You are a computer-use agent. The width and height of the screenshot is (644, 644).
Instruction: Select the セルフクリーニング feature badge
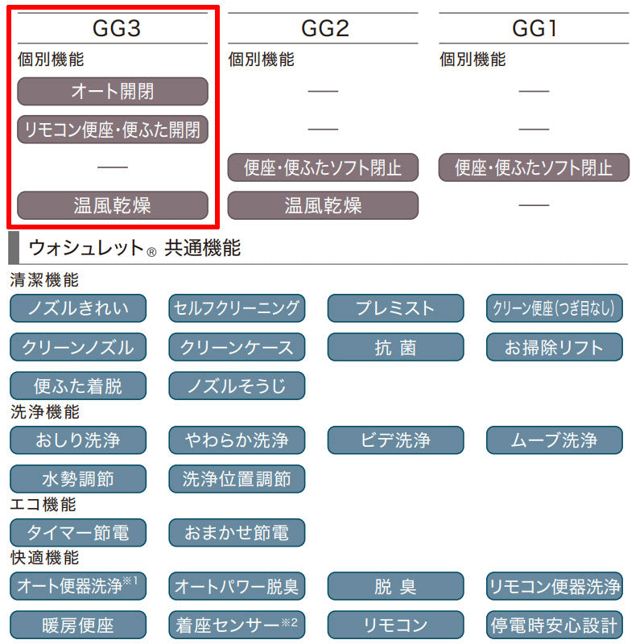click(x=237, y=308)
